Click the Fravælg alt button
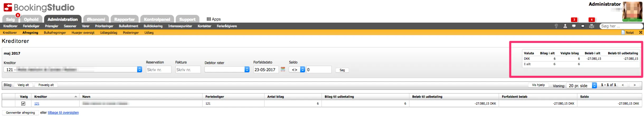 pos(46,85)
